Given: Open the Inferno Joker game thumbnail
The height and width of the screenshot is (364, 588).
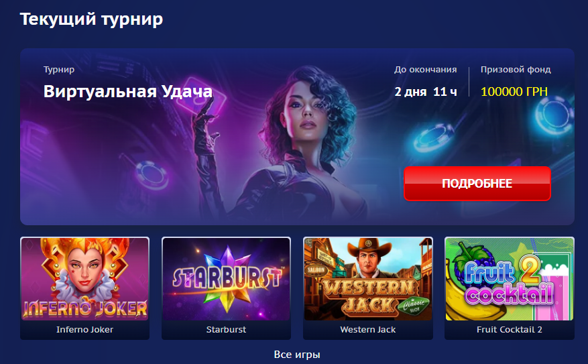Looking at the screenshot, I should (84, 279).
